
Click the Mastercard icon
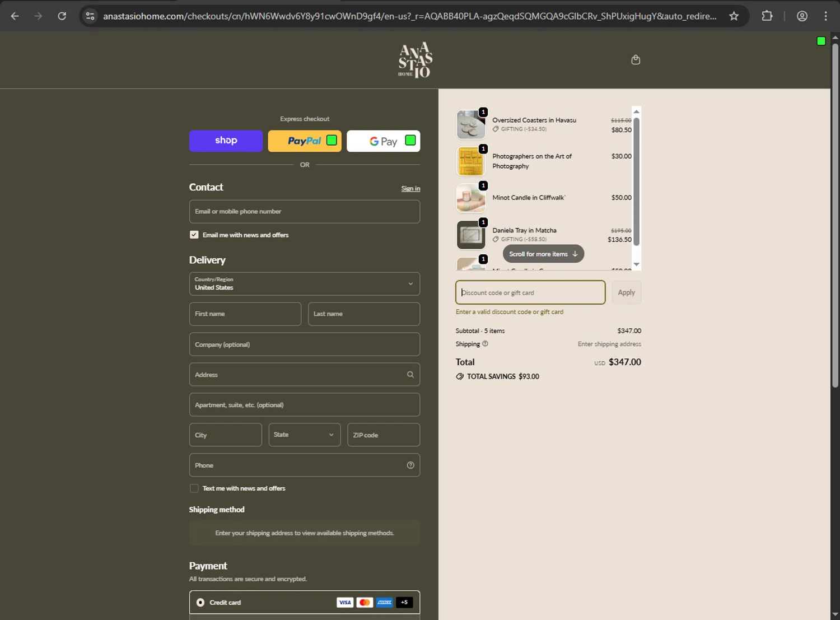365,603
